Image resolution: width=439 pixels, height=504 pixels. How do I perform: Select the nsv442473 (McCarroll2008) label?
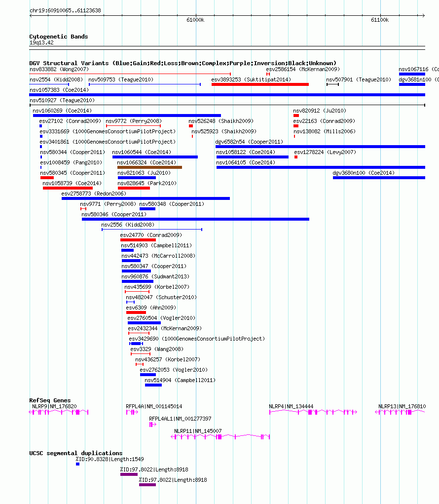[158, 256]
